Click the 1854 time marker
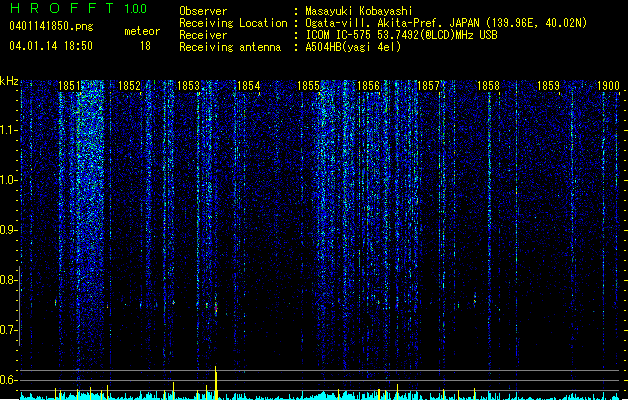The width and height of the screenshot is (629, 400). click(x=248, y=86)
